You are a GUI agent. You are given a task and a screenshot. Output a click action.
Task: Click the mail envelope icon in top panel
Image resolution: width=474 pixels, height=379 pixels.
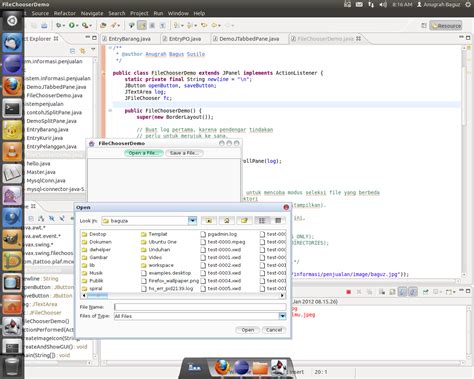(359, 4)
